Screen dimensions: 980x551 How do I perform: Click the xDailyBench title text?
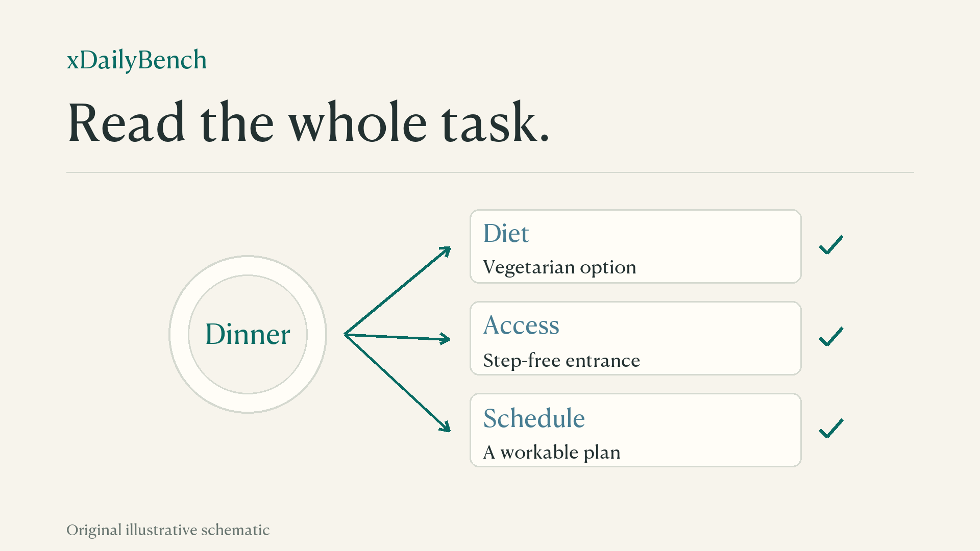click(137, 60)
